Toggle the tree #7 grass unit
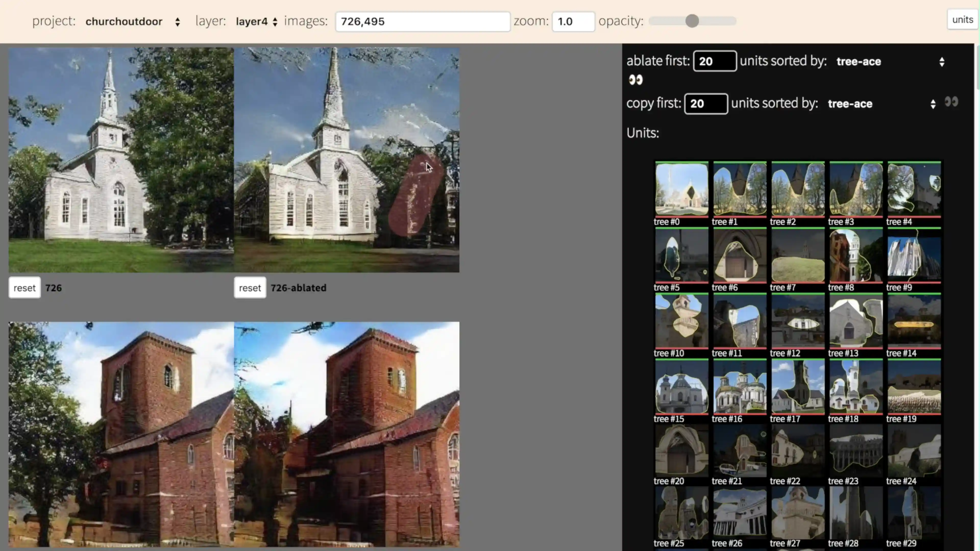The image size is (980, 551). tap(798, 255)
